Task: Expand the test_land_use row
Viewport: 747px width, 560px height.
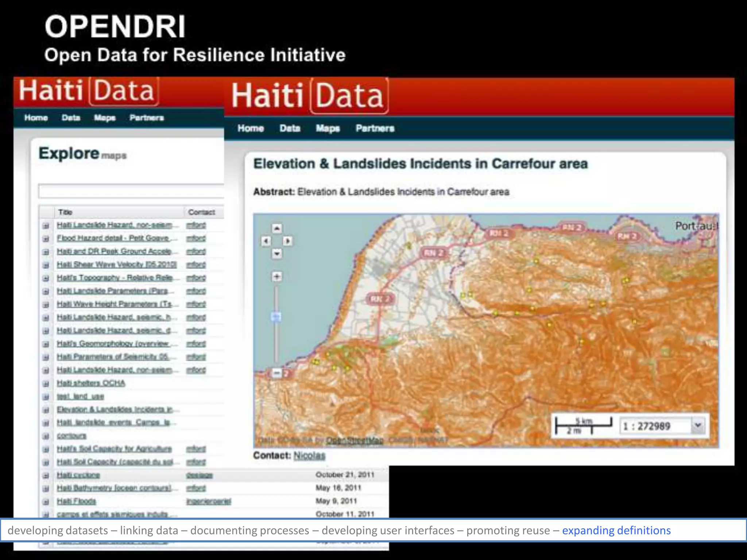Action: coord(46,397)
